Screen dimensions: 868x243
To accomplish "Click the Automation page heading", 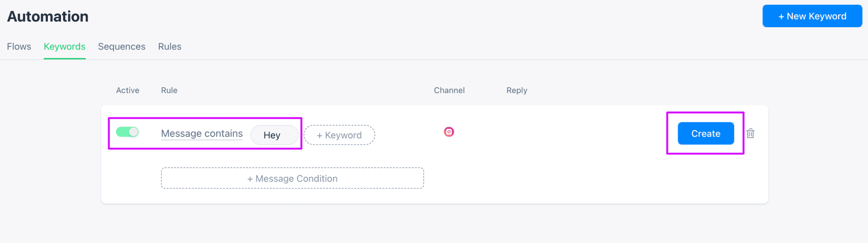I will pyautogui.click(x=48, y=17).
